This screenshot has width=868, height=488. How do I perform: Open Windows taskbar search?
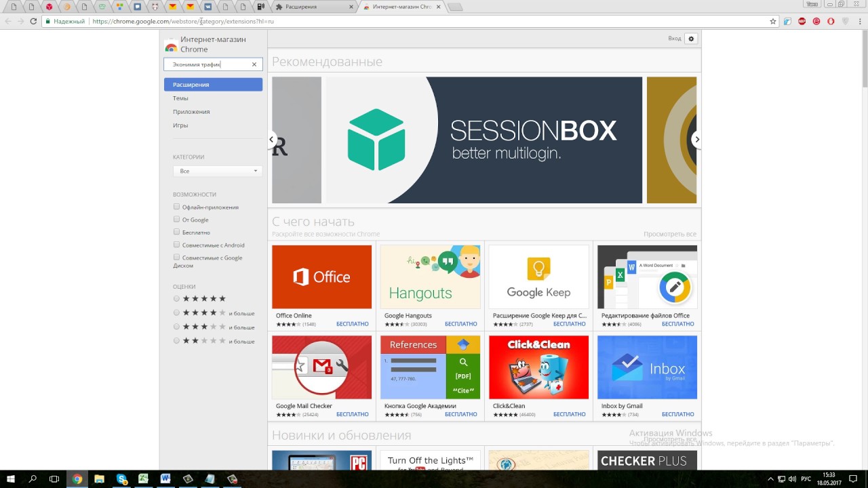(33, 479)
